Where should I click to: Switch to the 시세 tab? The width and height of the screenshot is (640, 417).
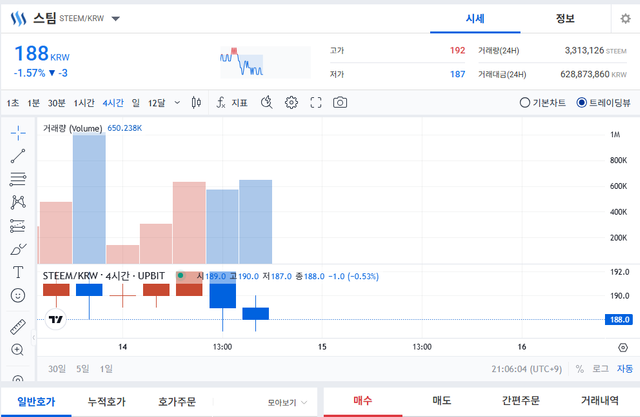[x=475, y=19]
